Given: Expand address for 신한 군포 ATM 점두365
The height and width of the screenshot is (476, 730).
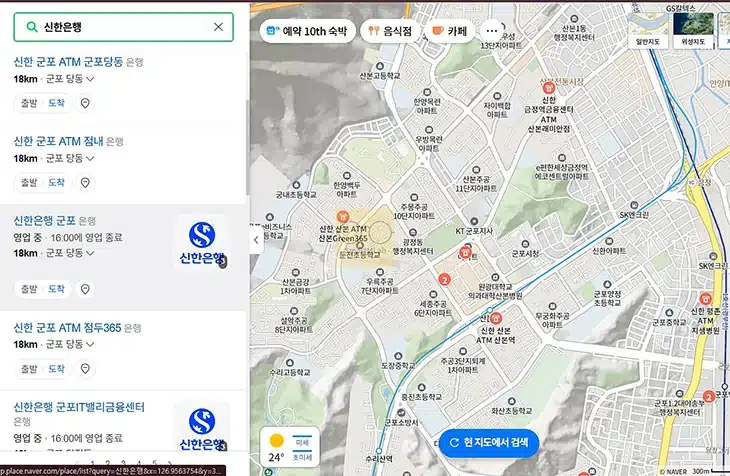Looking at the screenshot, I should pyautogui.click(x=90, y=345).
